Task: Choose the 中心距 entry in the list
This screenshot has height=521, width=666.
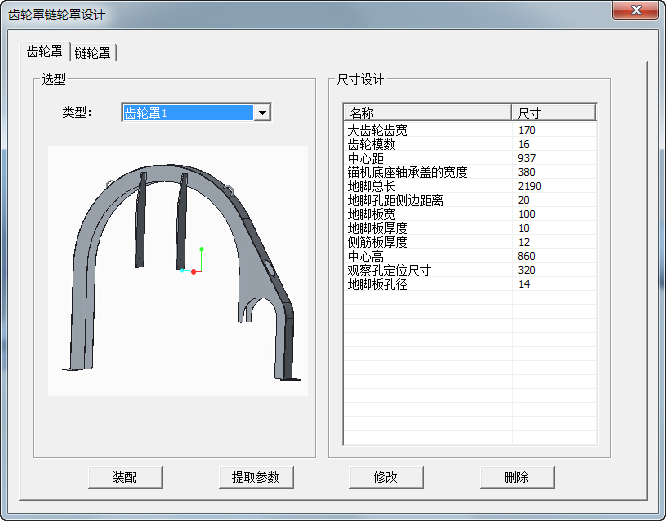Action: point(365,159)
